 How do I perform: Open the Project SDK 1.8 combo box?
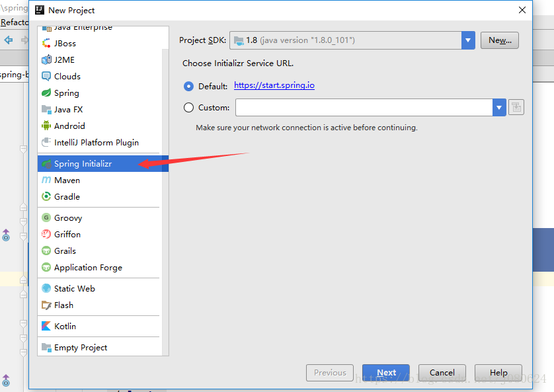(352, 40)
